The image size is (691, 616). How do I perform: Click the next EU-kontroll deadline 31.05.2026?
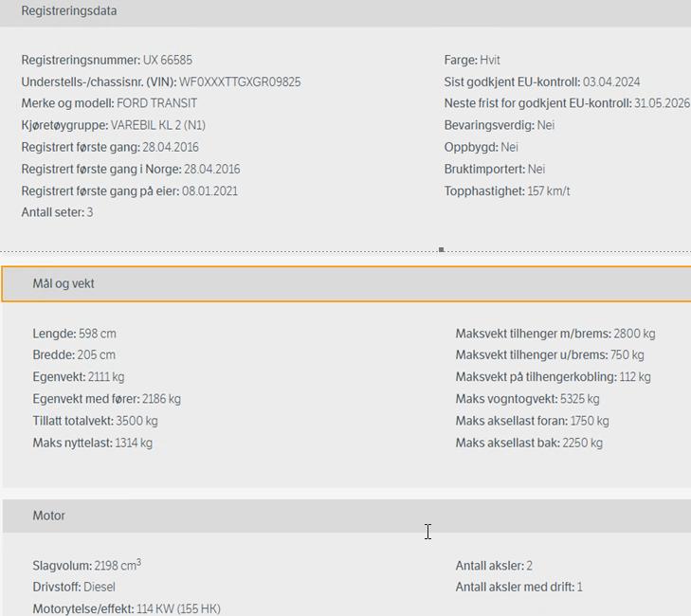coord(662,103)
